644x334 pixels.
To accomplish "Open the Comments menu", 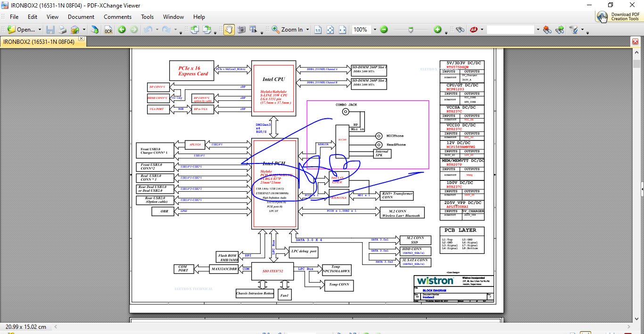I will point(118,17).
